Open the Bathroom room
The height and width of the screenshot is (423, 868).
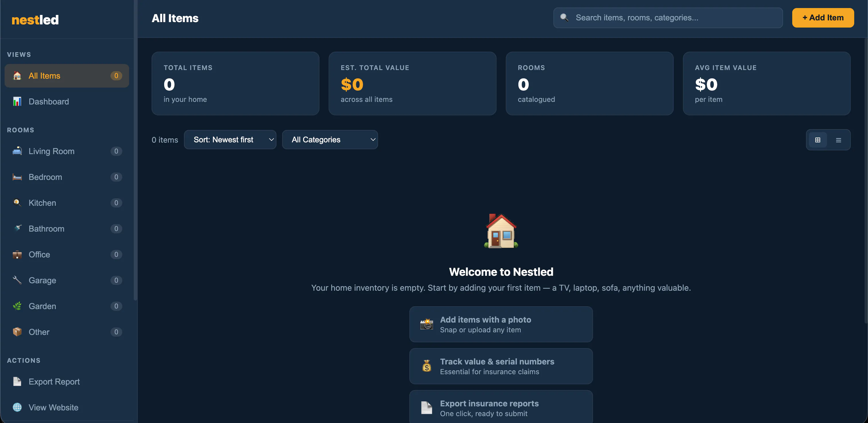(67, 229)
